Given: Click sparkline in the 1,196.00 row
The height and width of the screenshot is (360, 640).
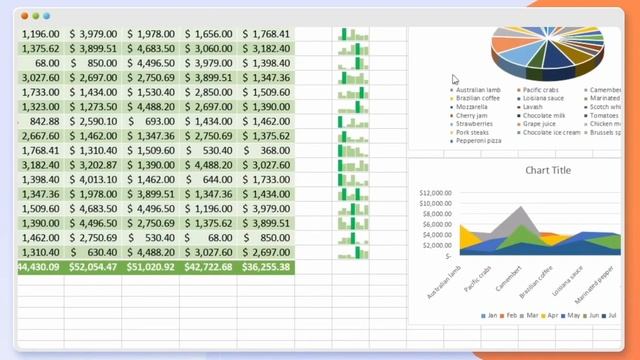Looking at the screenshot, I should [353, 34].
